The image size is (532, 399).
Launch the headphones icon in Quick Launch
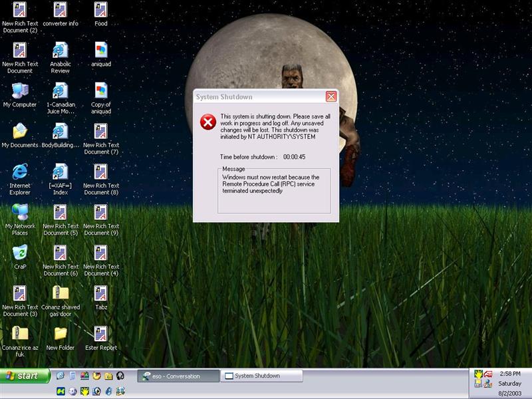coord(120,376)
